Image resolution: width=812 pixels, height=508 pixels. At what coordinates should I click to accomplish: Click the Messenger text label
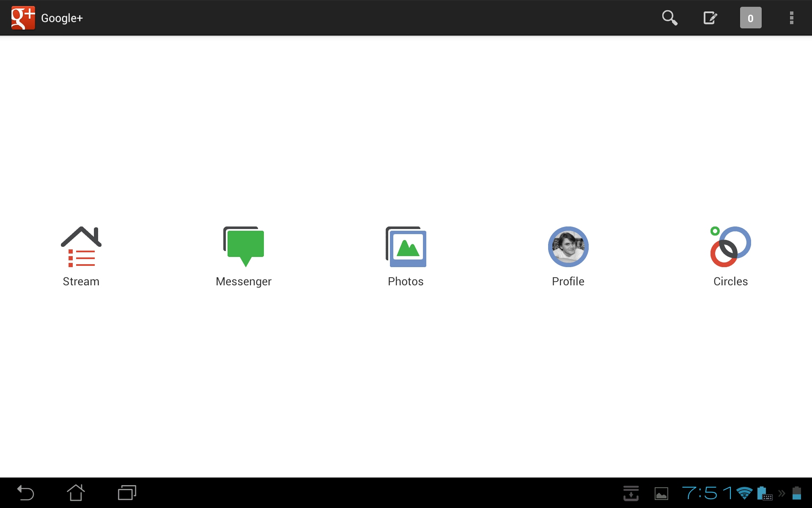pyautogui.click(x=244, y=282)
